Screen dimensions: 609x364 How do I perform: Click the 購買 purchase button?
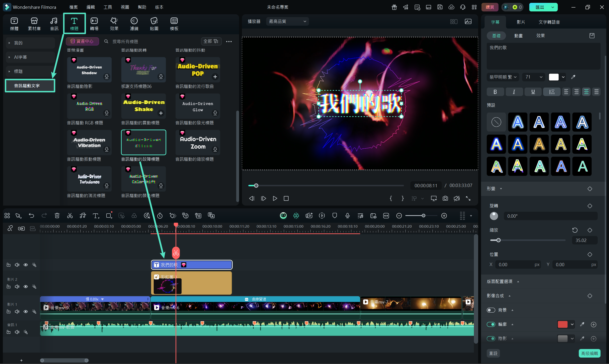[x=490, y=7]
